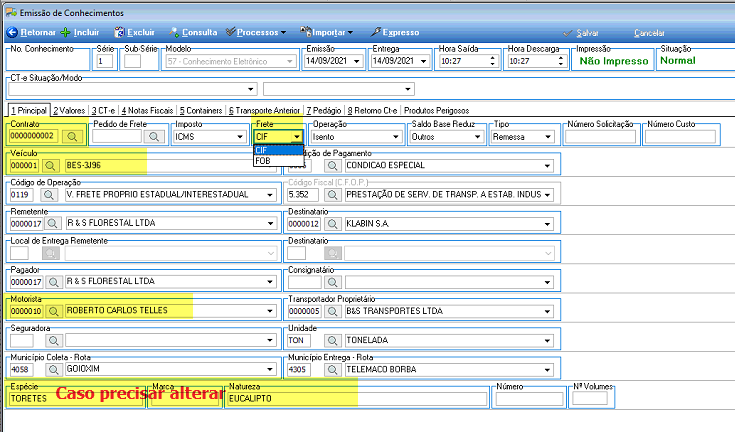Viewport: 735px width, 432px height.
Task: Expand Unidade TONELADA dropdown
Action: click(547, 341)
